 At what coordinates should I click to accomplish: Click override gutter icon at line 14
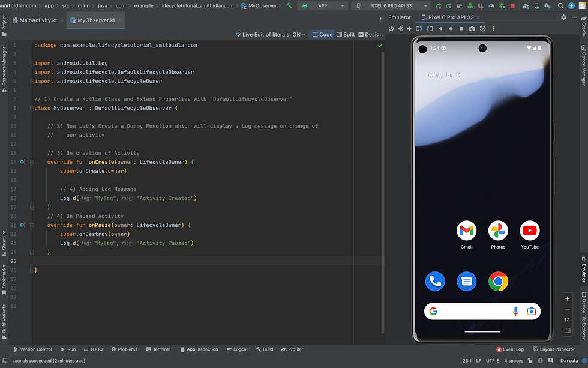point(23,162)
